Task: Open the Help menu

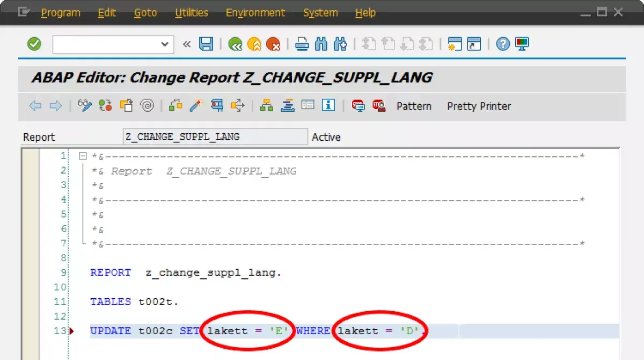Action: pyautogui.click(x=365, y=13)
